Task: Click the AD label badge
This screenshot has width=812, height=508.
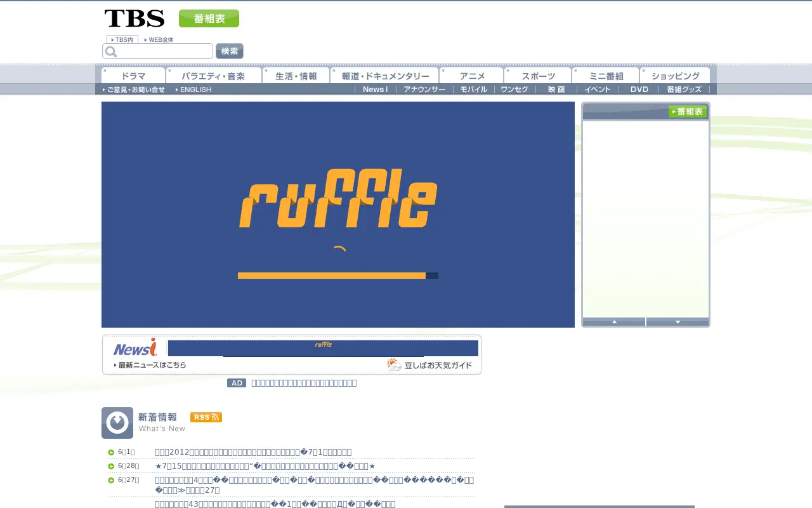Action: click(x=237, y=383)
